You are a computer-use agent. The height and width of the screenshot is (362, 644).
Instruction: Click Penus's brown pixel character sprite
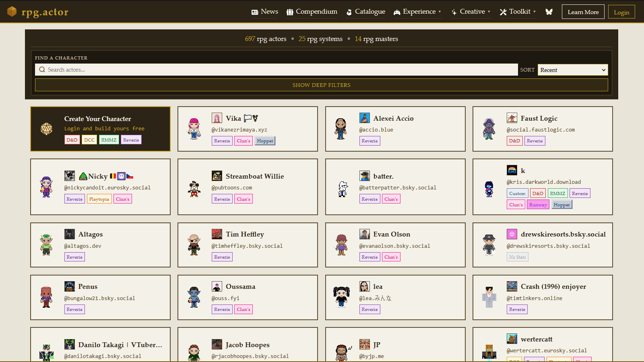pos(46,297)
